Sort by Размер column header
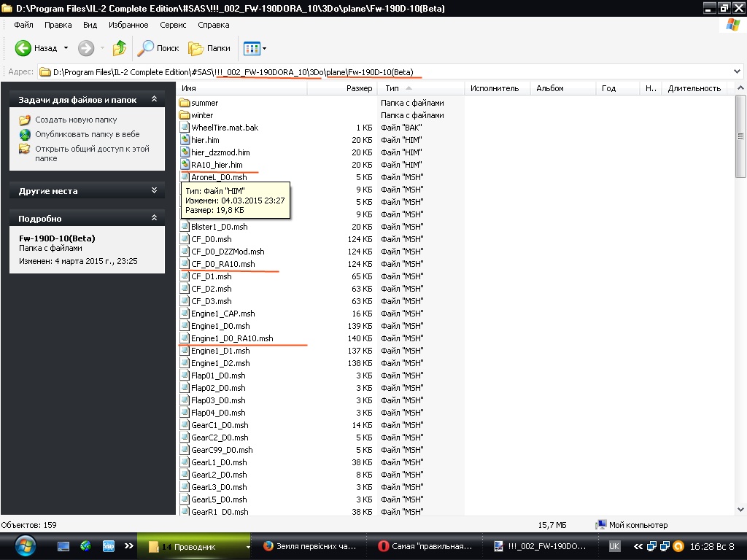Screen dimensions: 747x560 [342, 88]
